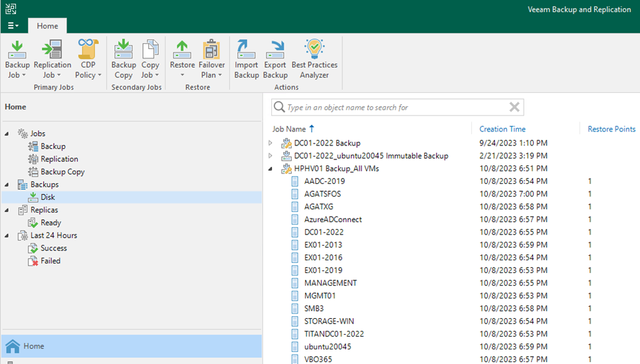Open the Replication Job ribbon button

pos(53,59)
